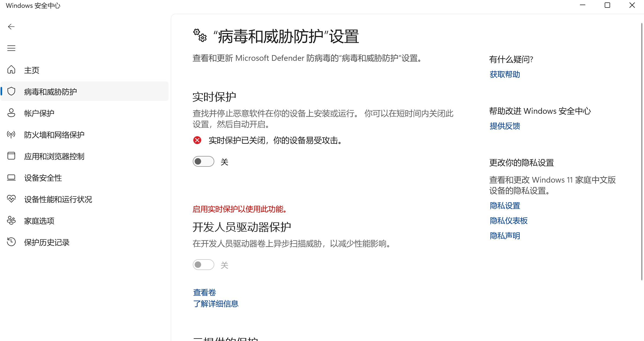
Task: Open the 了解详细信息 link
Action: click(x=216, y=304)
